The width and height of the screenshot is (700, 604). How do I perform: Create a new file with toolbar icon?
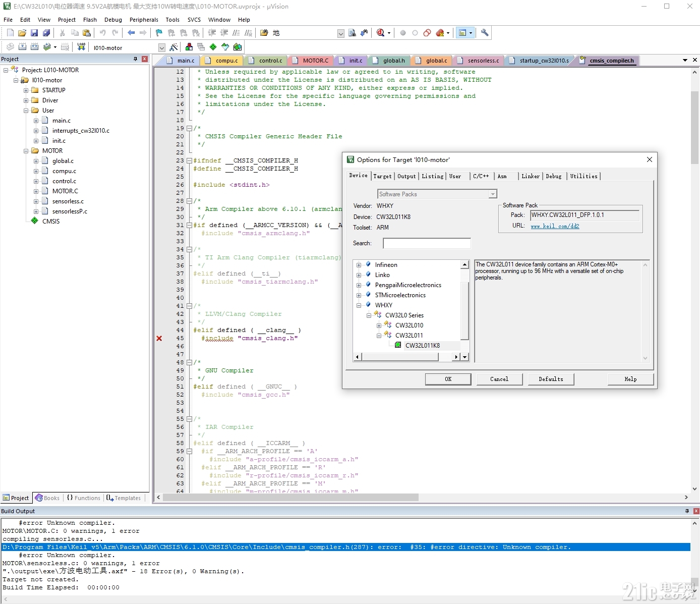point(10,33)
